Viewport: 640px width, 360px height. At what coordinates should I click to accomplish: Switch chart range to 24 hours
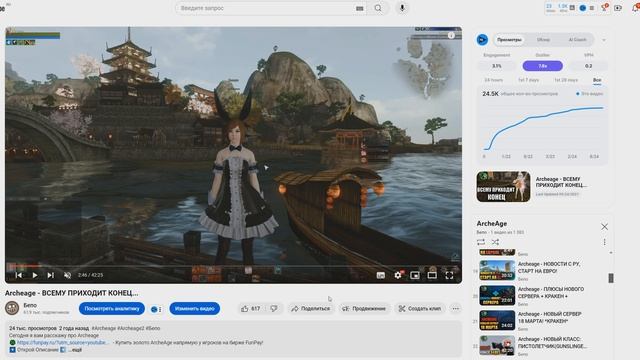493,80
